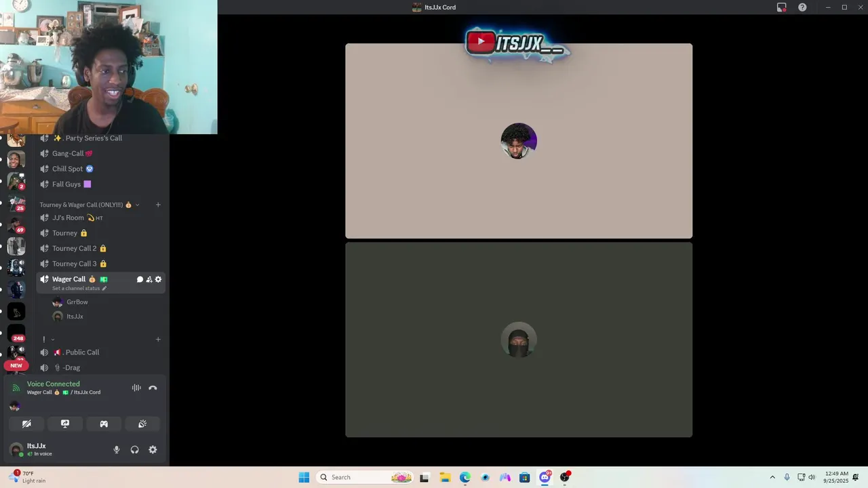This screenshot has width=868, height=488.
Task: Open noise suppression waveform icon
Action: (x=136, y=388)
